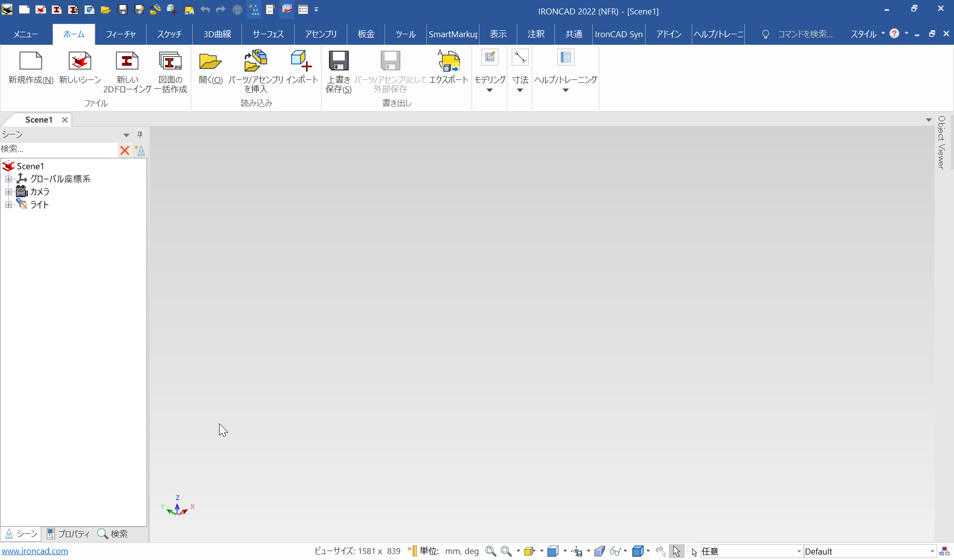
Task: Click properties list icon in title bar
Action: (303, 9)
